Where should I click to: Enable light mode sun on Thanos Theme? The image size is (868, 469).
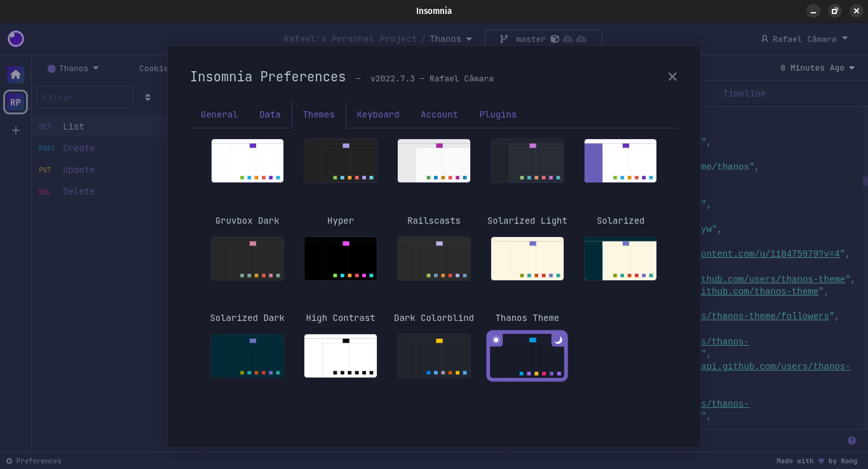pyautogui.click(x=496, y=340)
